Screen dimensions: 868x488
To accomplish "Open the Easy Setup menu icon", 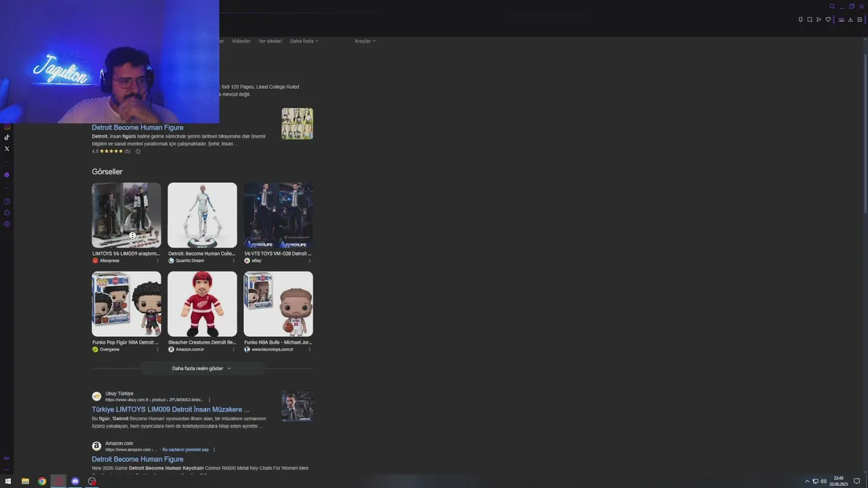I will 859,20.
